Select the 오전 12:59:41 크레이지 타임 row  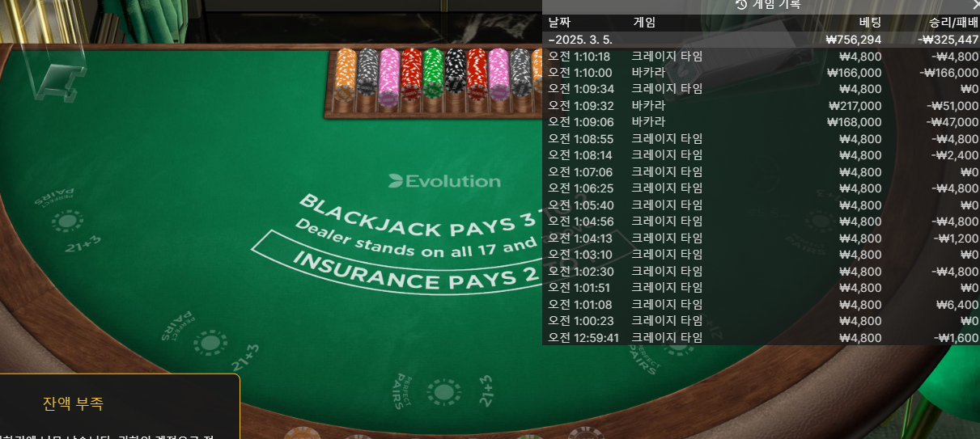point(761,337)
